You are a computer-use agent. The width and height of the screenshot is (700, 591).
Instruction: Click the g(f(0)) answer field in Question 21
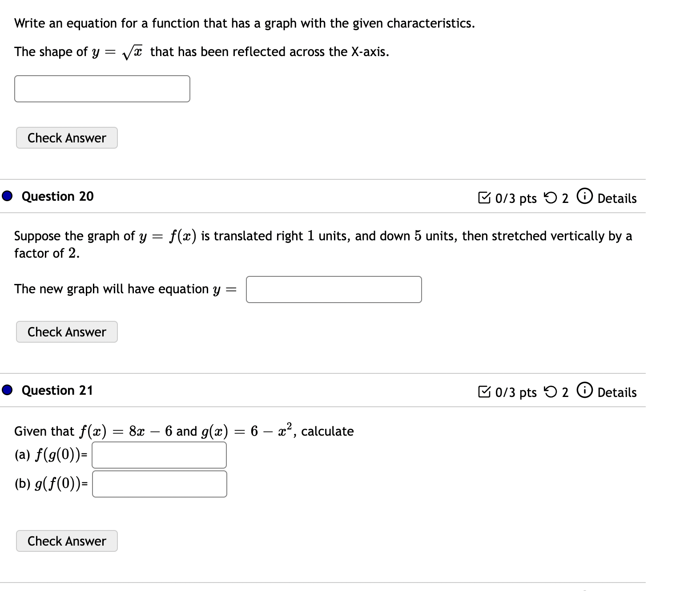(x=159, y=484)
